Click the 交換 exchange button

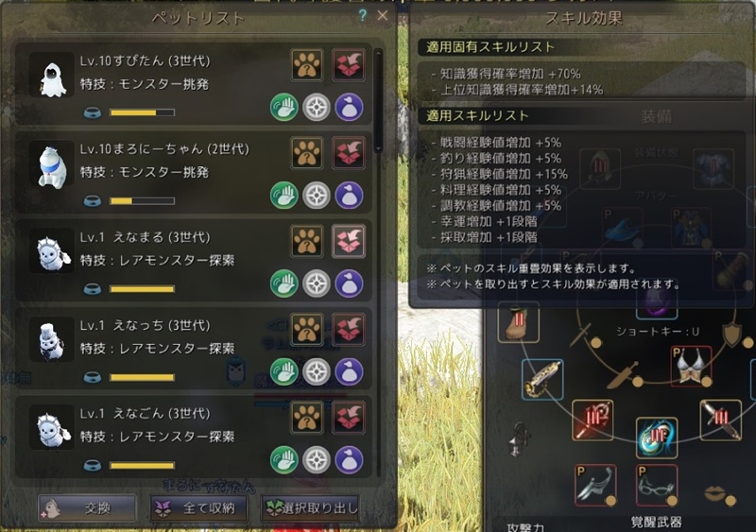(x=87, y=507)
